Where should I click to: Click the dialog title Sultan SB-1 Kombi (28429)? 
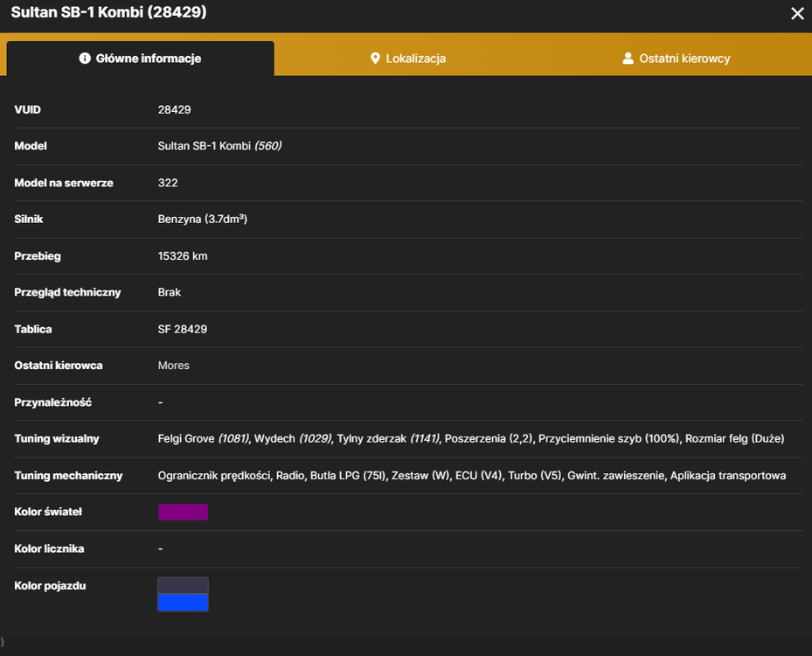108,12
